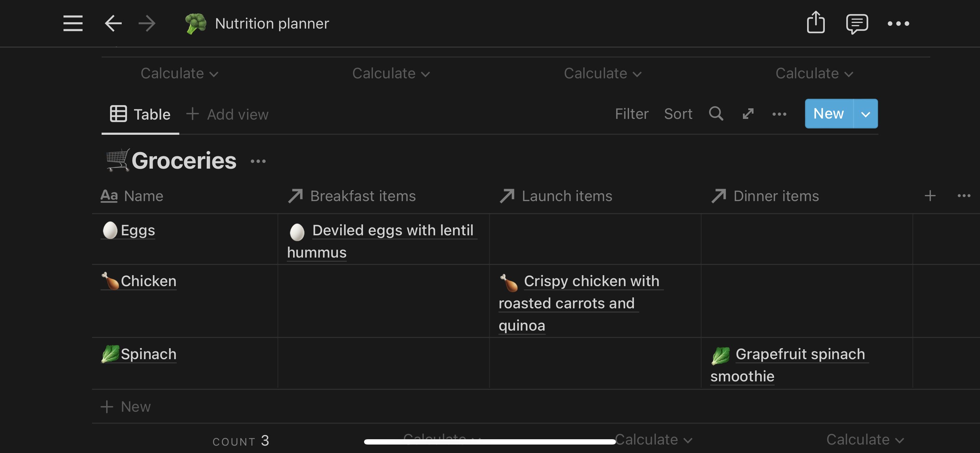The width and height of the screenshot is (980, 453).
Task: Expand database to full page icon
Action: tap(748, 114)
